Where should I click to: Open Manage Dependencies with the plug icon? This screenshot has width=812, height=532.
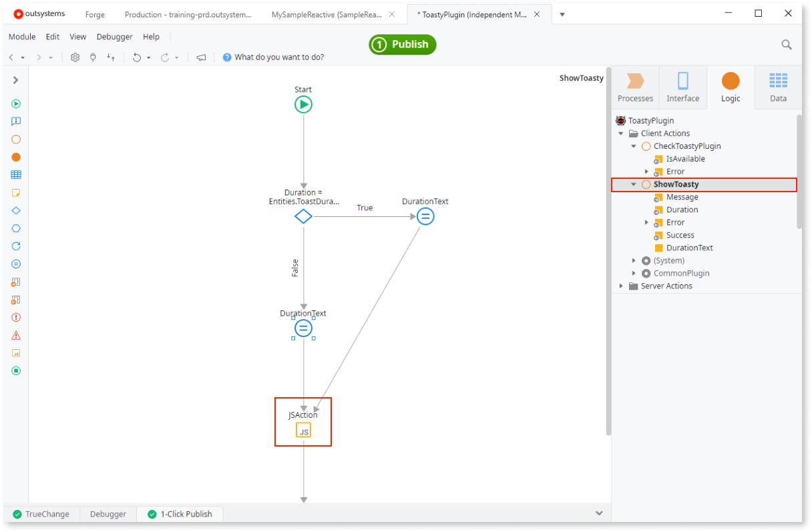tap(93, 57)
